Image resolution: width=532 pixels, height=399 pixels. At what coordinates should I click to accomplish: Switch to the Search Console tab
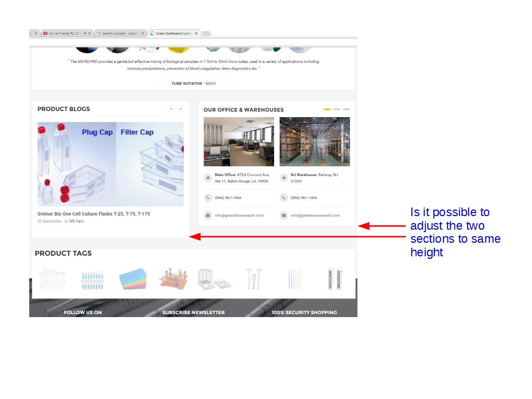tap(119, 34)
